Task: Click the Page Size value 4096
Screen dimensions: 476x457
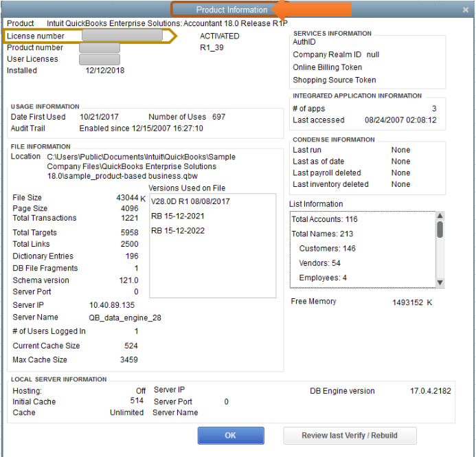Action: coord(129,208)
